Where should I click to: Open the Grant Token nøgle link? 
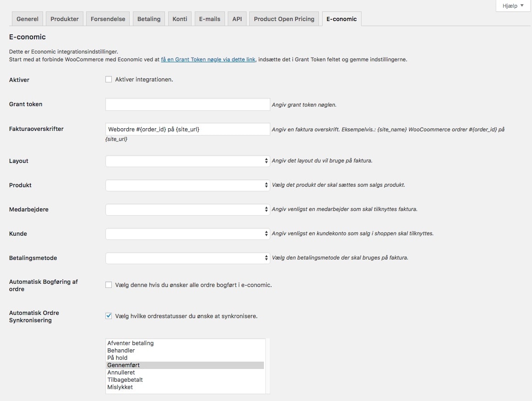pyautogui.click(x=208, y=60)
